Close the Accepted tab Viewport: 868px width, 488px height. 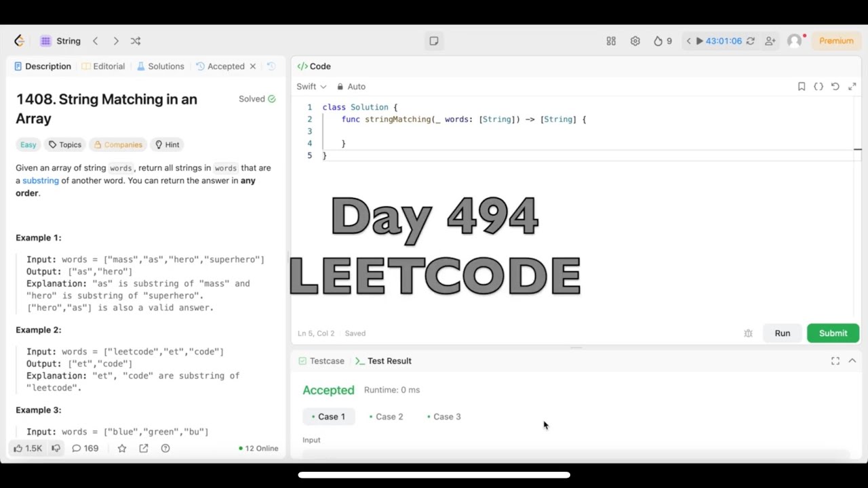(x=252, y=66)
